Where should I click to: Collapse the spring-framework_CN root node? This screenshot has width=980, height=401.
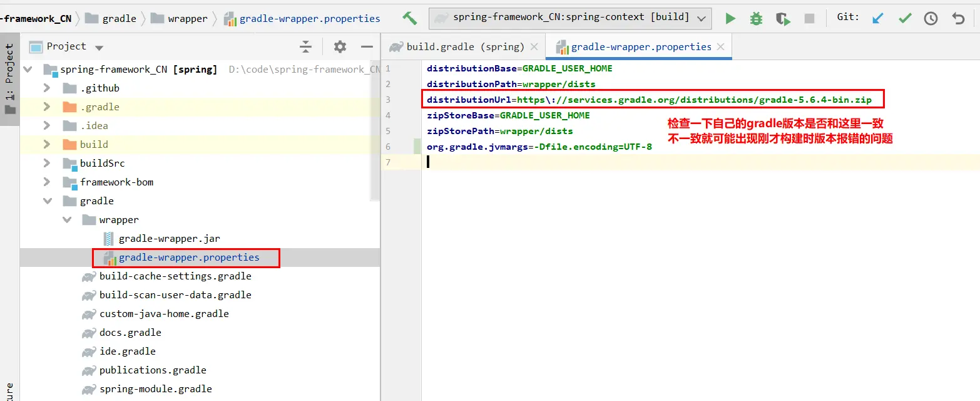[28, 69]
